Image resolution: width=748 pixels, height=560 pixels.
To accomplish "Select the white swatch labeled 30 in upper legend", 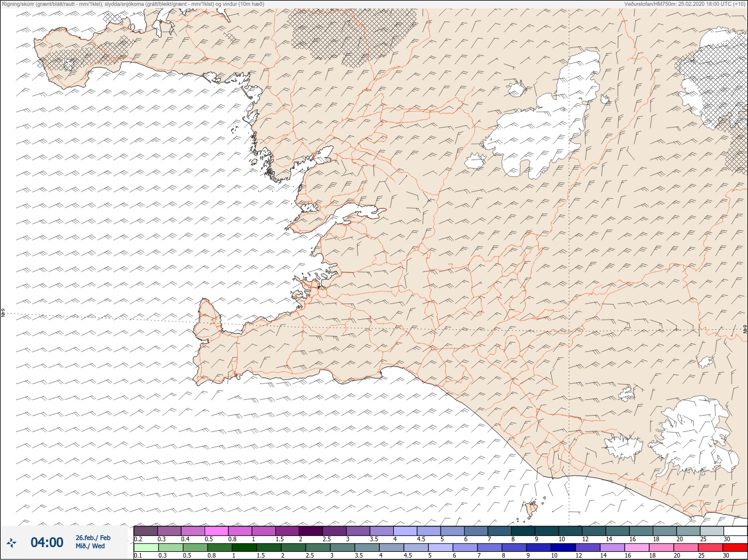I will click(735, 531).
